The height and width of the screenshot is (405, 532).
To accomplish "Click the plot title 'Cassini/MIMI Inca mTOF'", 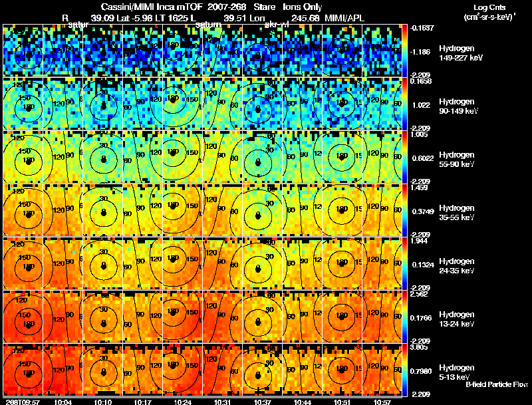I will point(152,7).
